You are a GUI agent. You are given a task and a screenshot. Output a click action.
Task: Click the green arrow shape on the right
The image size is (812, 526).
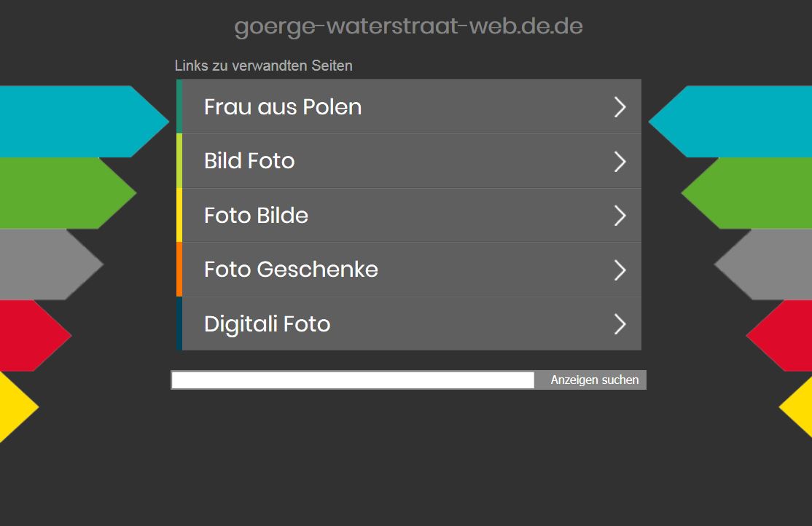[751, 193]
